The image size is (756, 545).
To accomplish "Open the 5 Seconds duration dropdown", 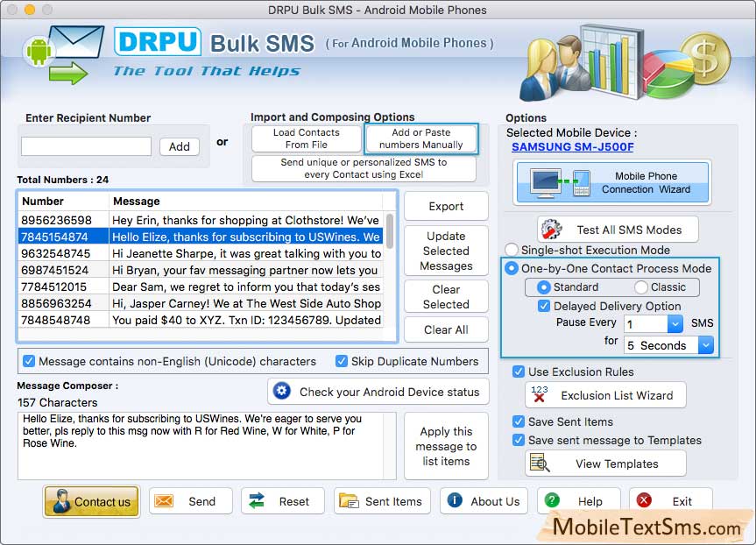I will point(706,345).
